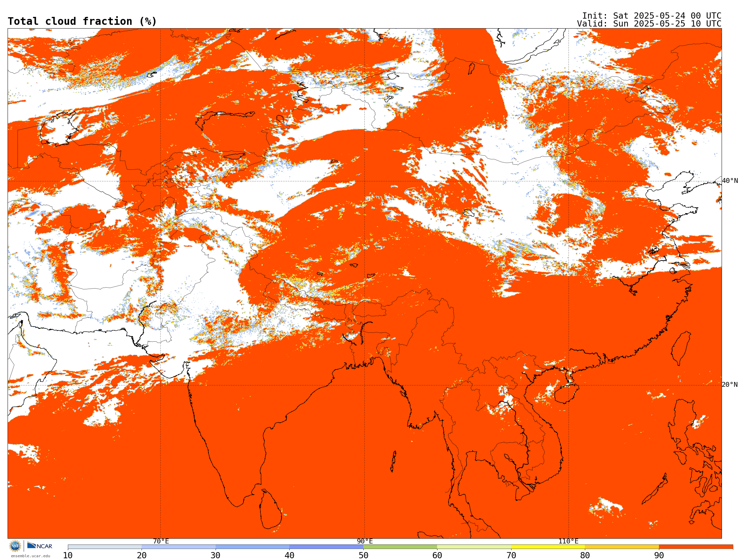Click the colorbar tick label 50

pos(363,556)
